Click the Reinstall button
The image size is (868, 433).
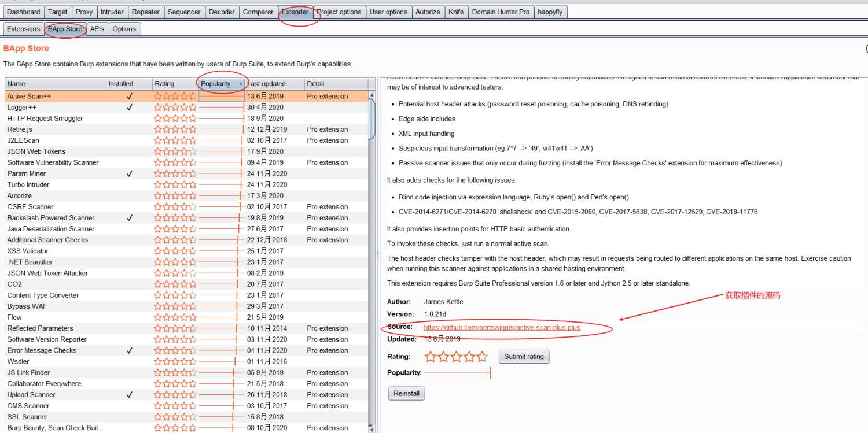tap(406, 394)
